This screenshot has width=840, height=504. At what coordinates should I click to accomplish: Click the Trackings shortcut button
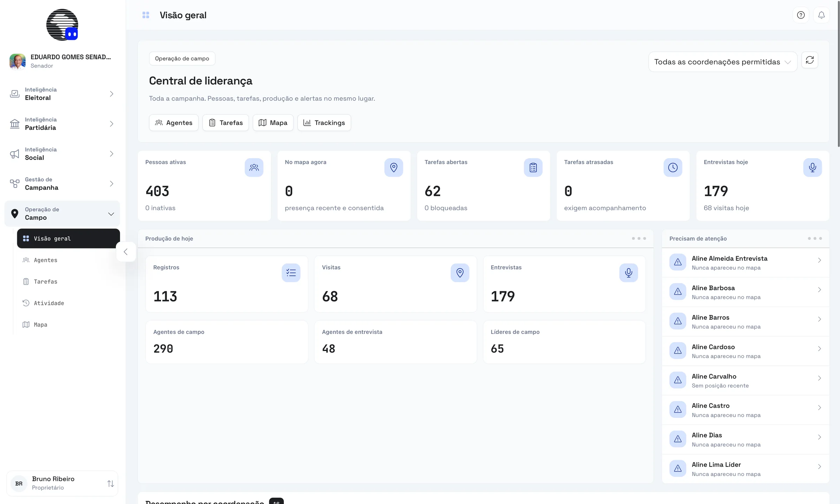coord(324,123)
